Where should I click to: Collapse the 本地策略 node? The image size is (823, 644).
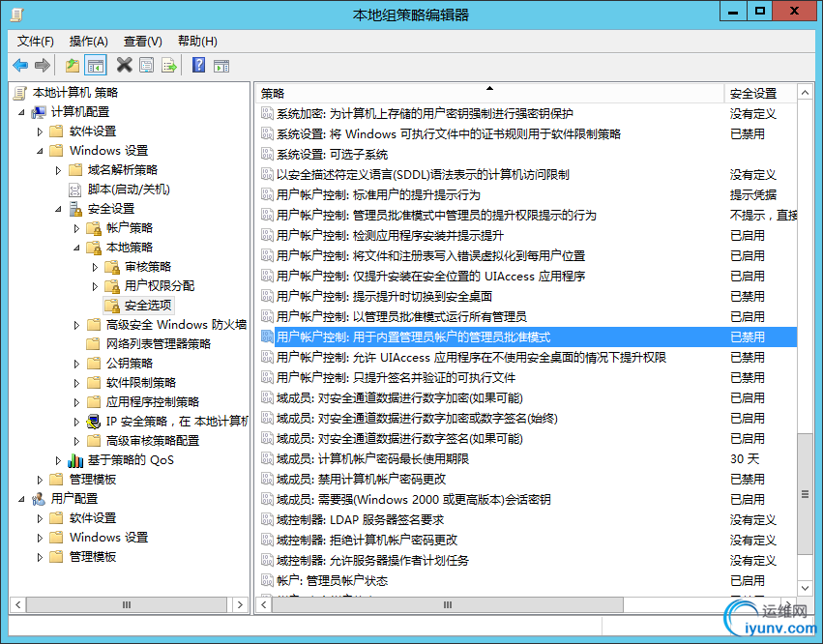tap(76, 248)
